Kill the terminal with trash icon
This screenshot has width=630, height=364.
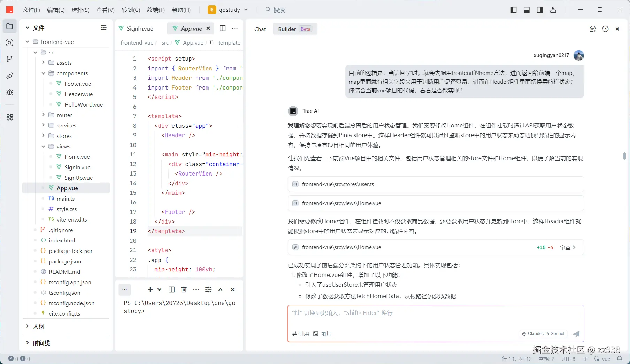184,289
